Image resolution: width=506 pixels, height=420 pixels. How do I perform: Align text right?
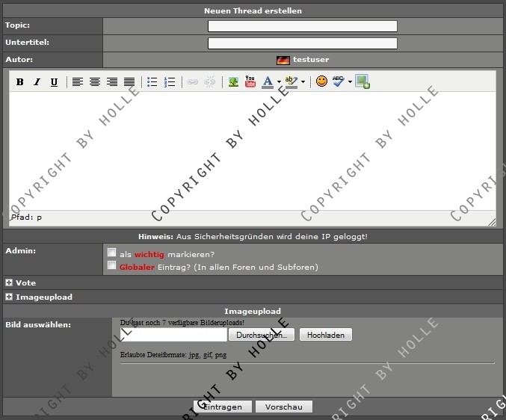tap(112, 82)
